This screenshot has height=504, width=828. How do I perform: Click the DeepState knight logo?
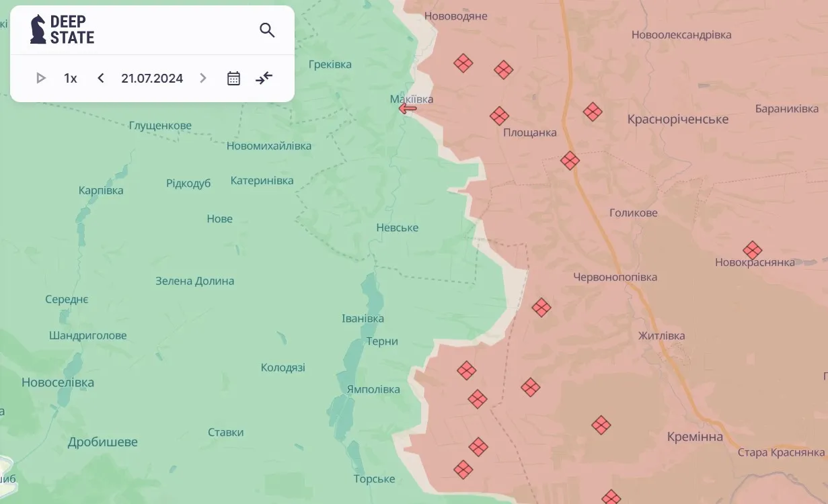point(38,30)
